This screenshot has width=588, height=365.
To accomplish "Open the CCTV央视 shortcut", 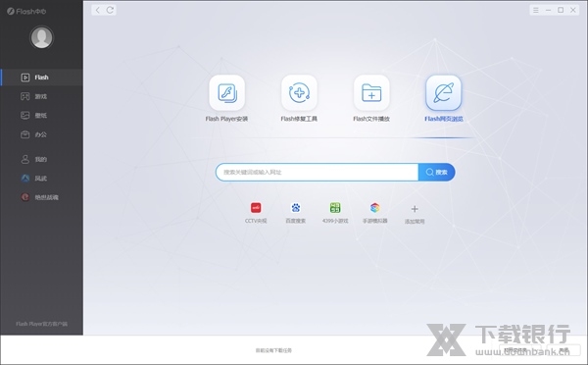I will click(256, 213).
